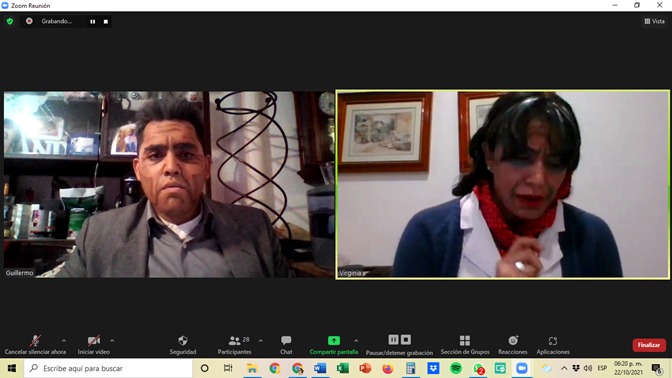Viewport: 672px width, 378px height.
Task: Pause the recording in top bar
Action: tap(93, 21)
